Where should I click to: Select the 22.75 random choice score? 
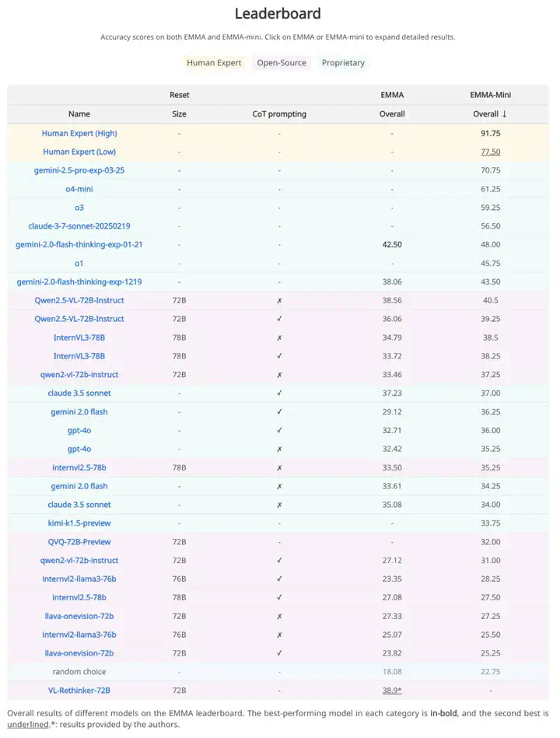tap(490, 672)
